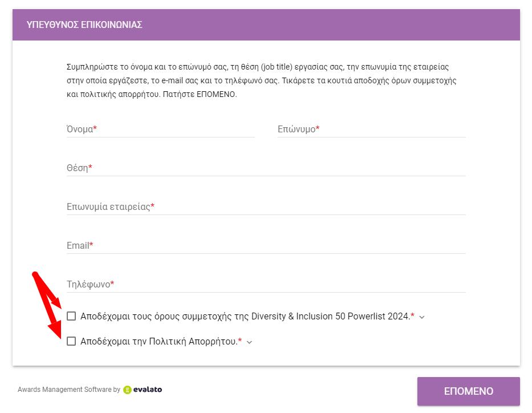The width and height of the screenshot is (532, 413).
Task: Expand the Πολιτική Απορρήτου details chevron
Action: point(249,342)
